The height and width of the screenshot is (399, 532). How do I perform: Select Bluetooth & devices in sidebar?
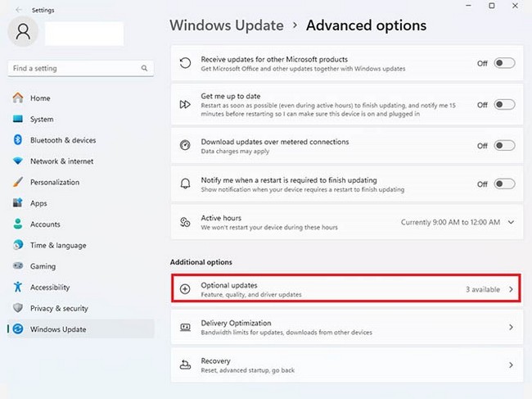(80, 140)
